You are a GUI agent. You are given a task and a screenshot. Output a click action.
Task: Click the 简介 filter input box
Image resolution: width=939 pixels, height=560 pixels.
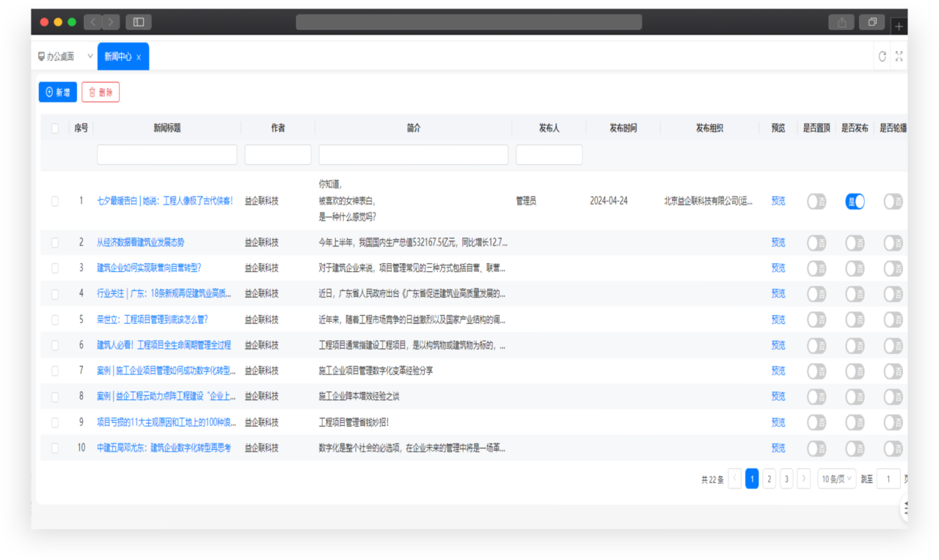pos(414,155)
